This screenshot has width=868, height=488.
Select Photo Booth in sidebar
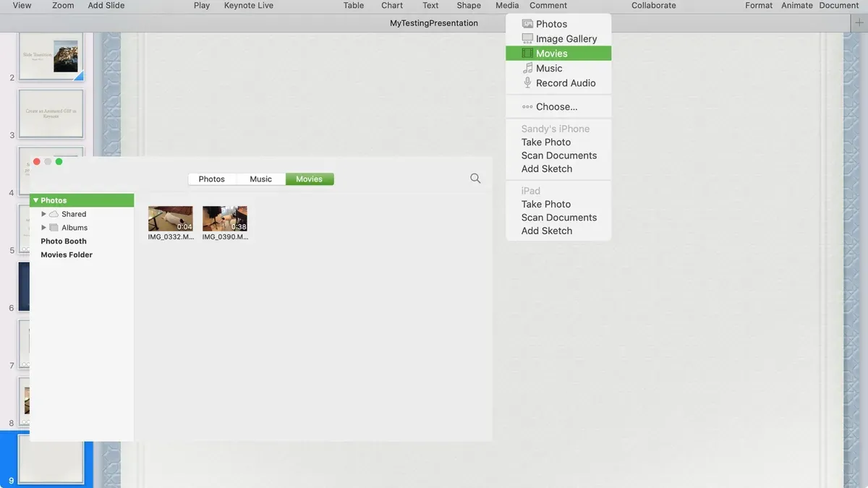coord(64,241)
